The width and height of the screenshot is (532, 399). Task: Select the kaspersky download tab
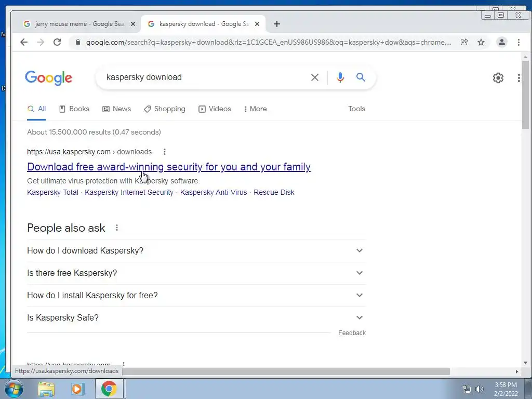(204, 24)
